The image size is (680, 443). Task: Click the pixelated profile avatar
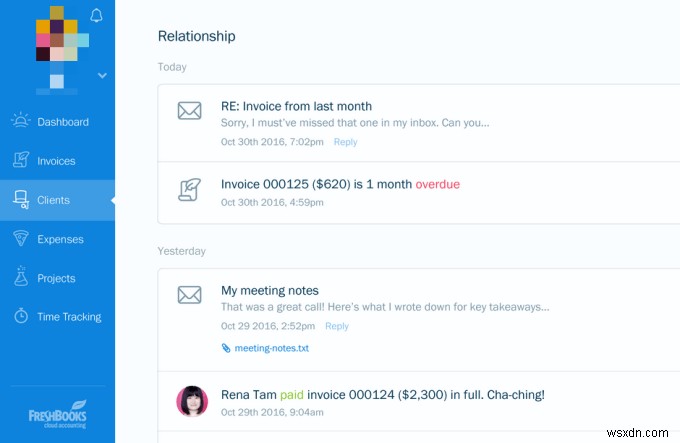point(60,50)
